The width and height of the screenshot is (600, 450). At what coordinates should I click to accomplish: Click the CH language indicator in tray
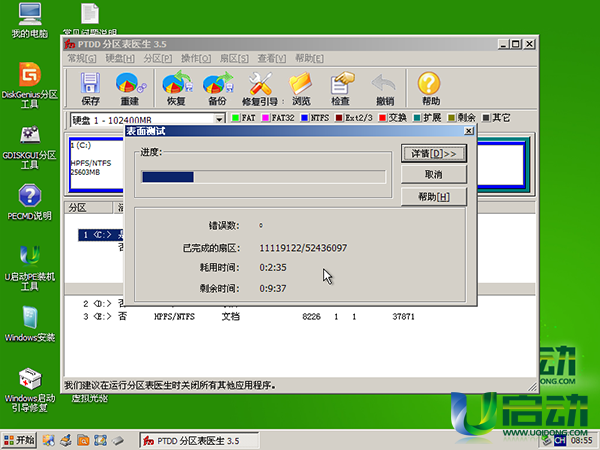559,440
